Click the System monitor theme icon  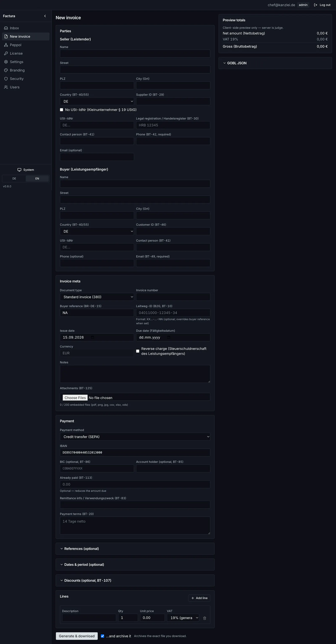tap(19, 170)
